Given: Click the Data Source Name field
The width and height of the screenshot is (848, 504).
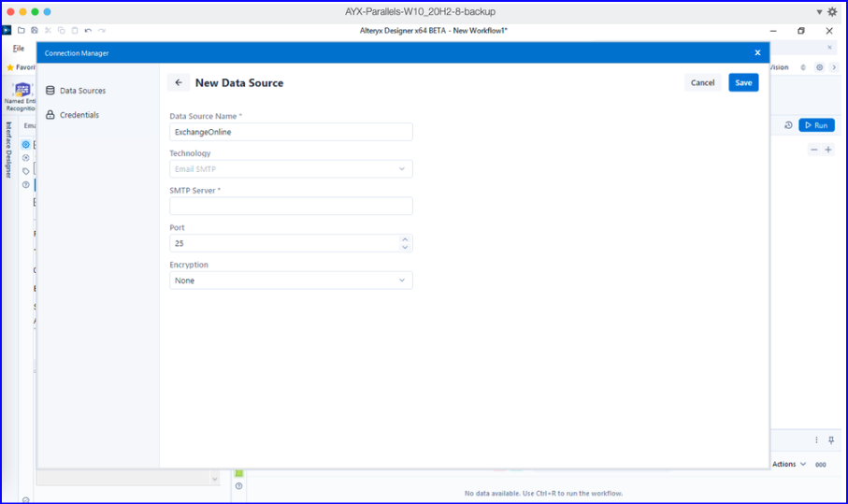Looking at the screenshot, I should pyautogui.click(x=291, y=132).
